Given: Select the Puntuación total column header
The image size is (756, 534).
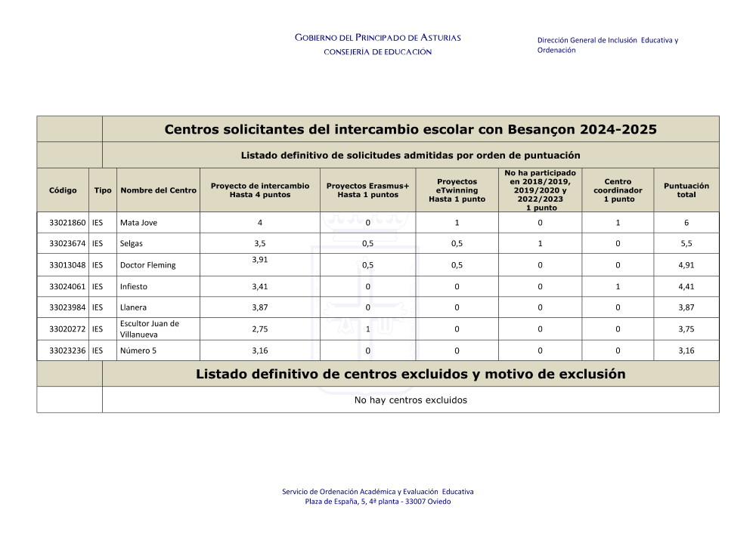Looking at the screenshot, I should click(x=686, y=190).
